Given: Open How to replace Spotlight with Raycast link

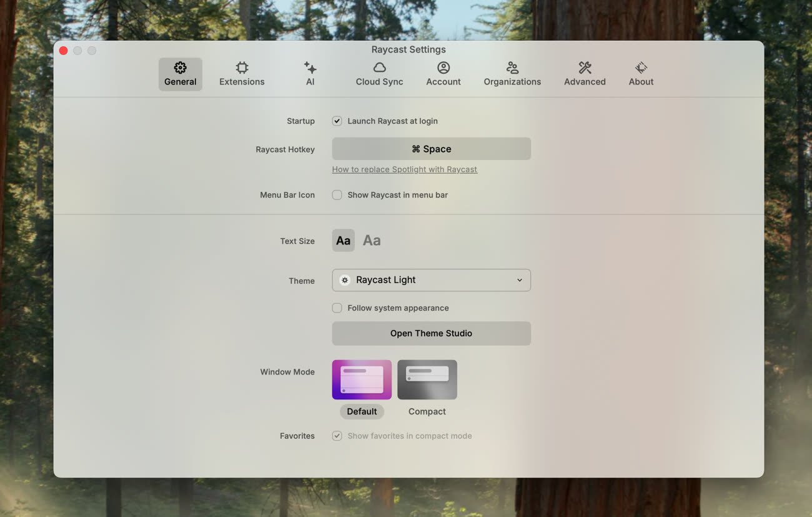Looking at the screenshot, I should click(x=405, y=169).
